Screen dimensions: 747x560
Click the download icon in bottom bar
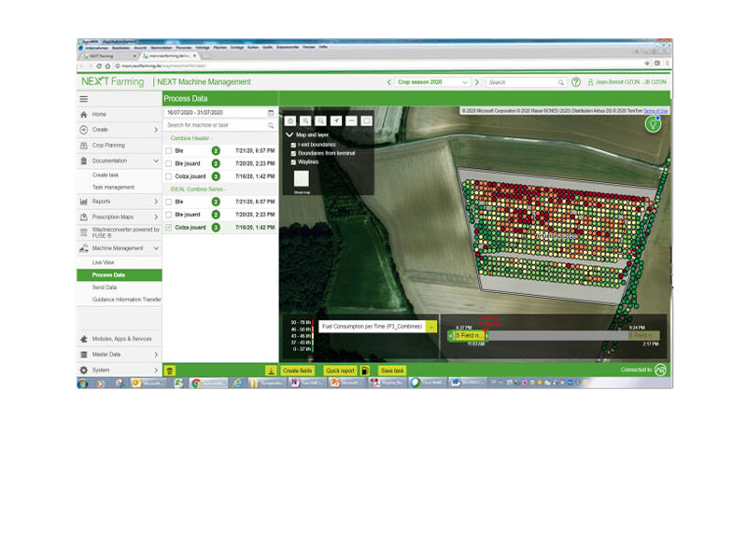271,371
